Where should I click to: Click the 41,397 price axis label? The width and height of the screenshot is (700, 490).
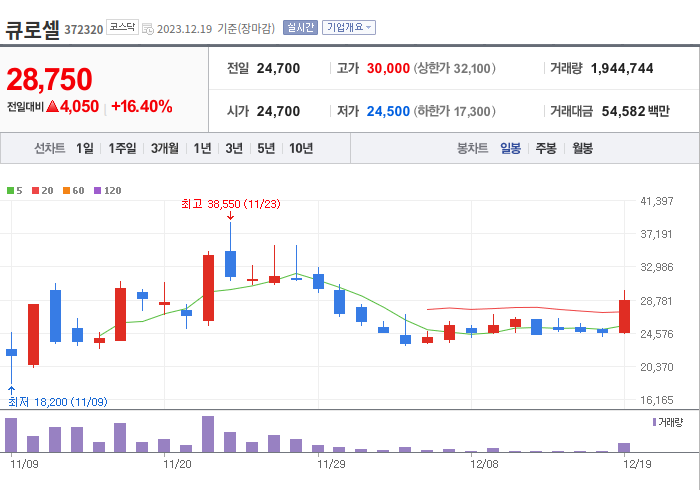coord(656,201)
